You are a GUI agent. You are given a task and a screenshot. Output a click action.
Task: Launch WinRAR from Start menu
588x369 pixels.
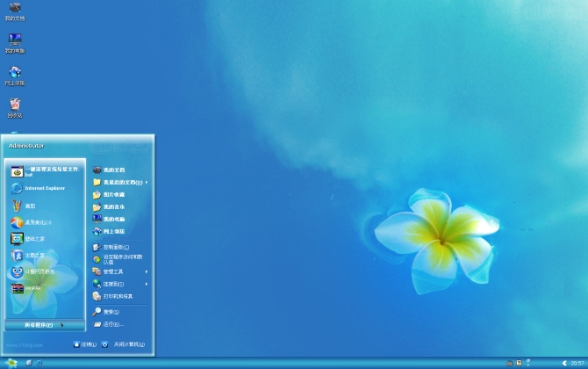pyautogui.click(x=25, y=288)
